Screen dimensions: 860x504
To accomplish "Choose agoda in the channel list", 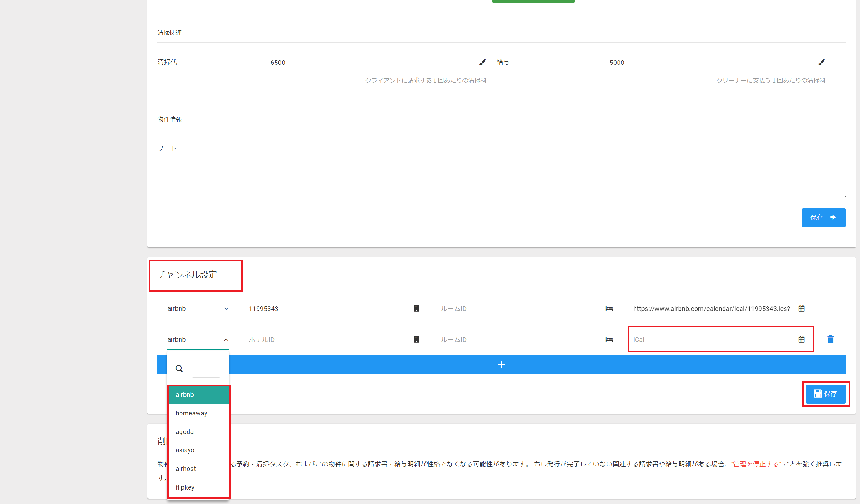I will pos(185,432).
